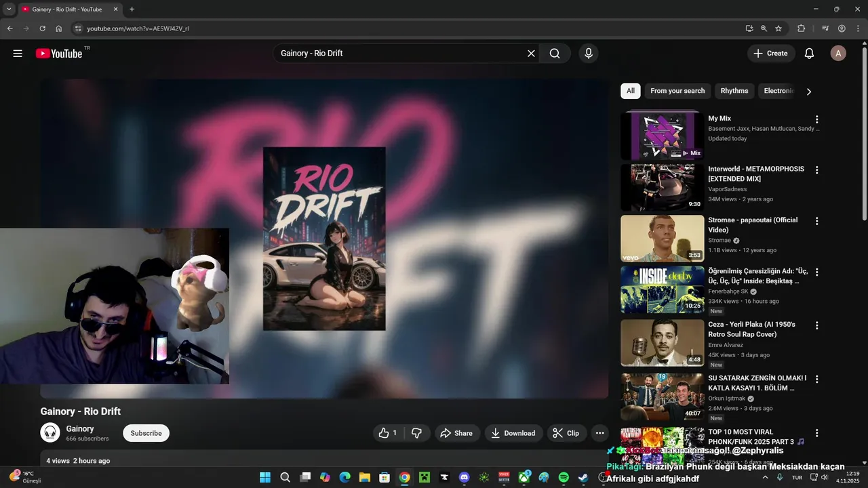Open the Stromae papaoutai thumbnail
The image size is (868, 488).
(x=662, y=239)
